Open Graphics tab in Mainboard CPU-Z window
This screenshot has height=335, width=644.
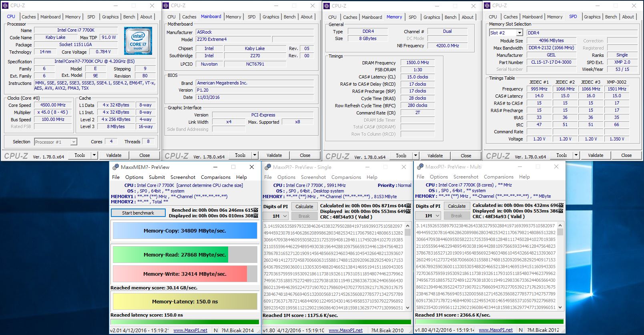(271, 17)
